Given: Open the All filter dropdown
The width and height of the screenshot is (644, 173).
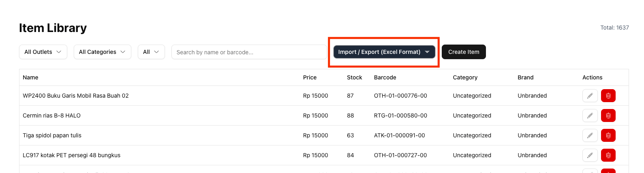Looking at the screenshot, I should point(151,52).
